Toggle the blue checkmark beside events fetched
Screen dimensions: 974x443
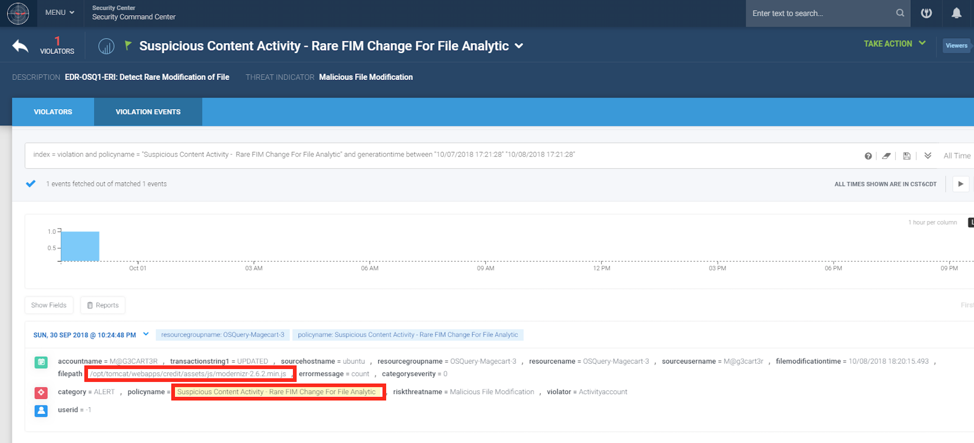click(x=31, y=184)
